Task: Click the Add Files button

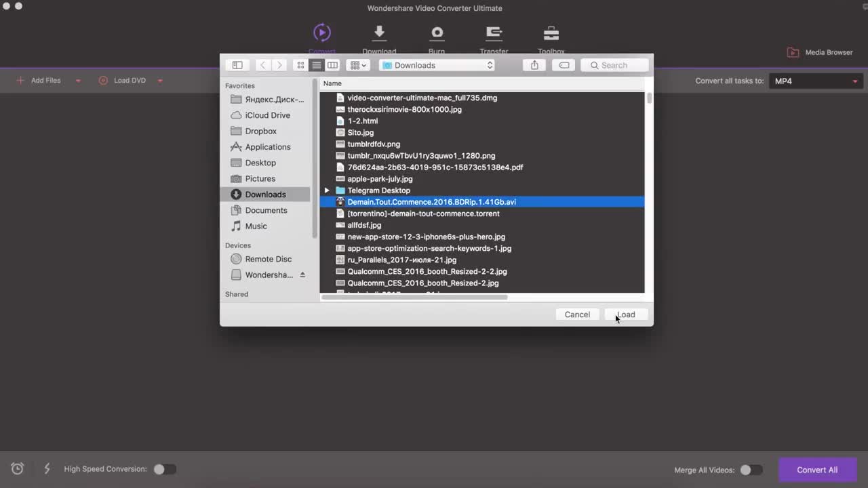Action: point(39,80)
